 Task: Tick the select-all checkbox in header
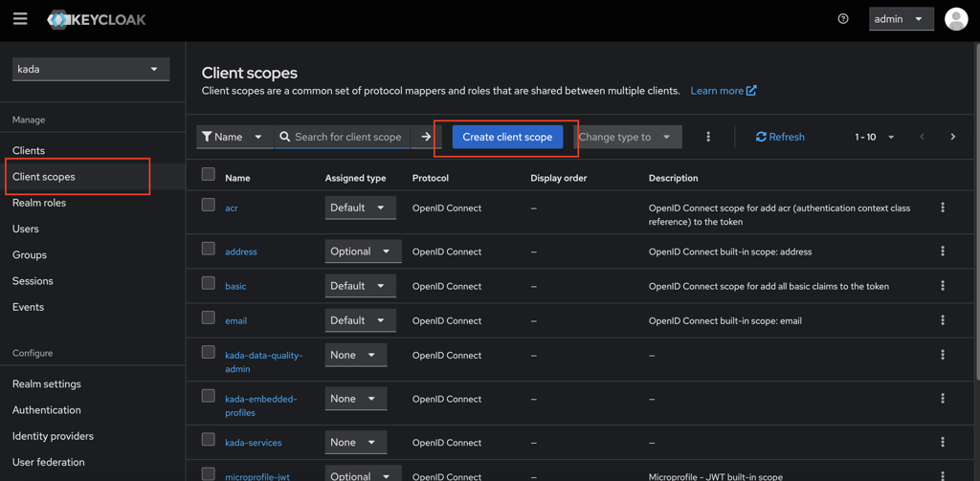point(208,175)
